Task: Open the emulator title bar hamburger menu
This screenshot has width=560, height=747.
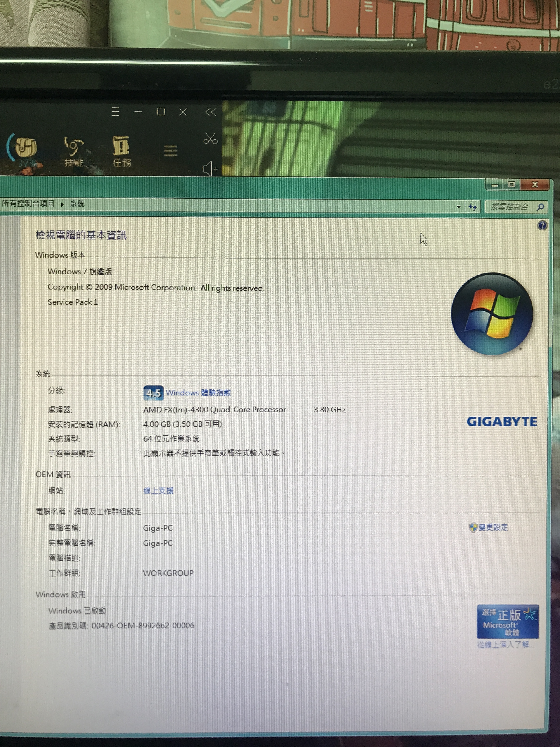Action: point(115,112)
